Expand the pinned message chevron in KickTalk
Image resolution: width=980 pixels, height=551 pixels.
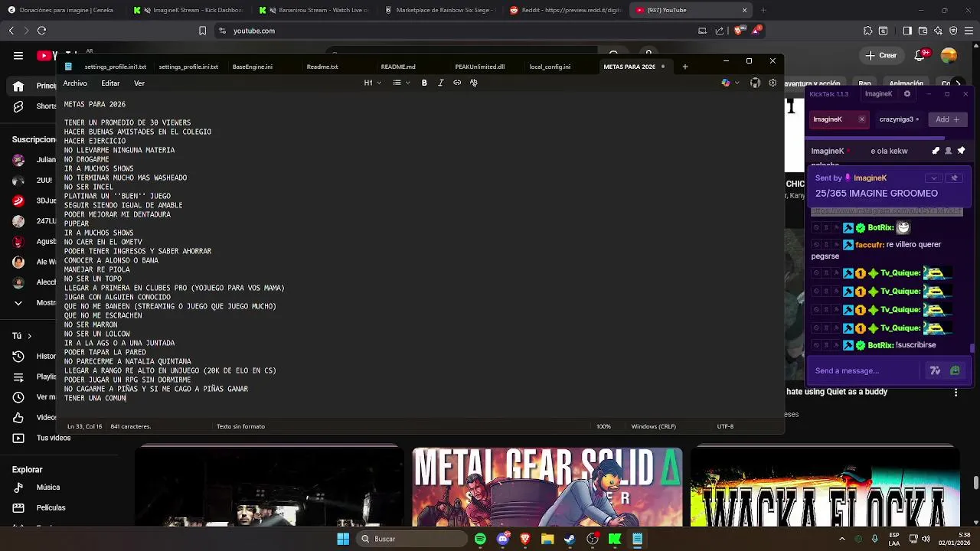point(933,178)
